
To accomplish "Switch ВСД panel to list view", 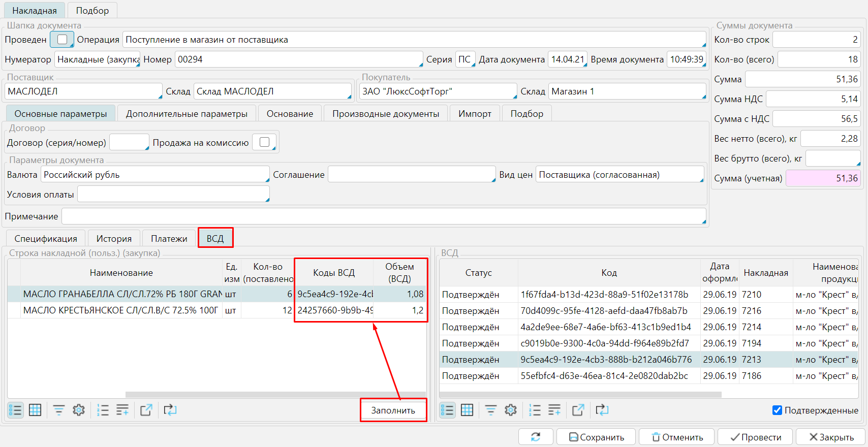I will pos(447,410).
